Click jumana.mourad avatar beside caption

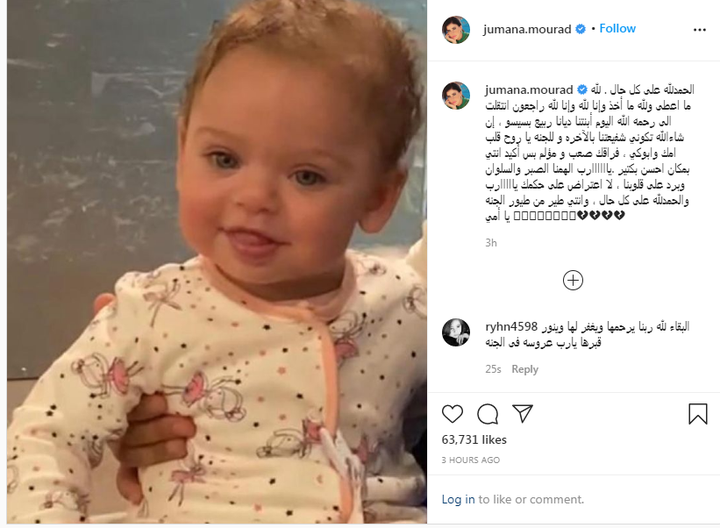click(x=456, y=95)
